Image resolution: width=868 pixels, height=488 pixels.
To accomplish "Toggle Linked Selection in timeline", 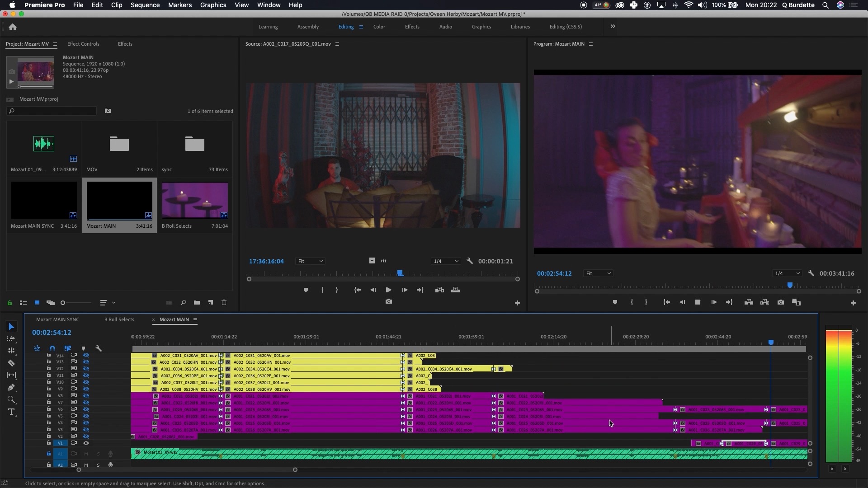I will pos(68,348).
